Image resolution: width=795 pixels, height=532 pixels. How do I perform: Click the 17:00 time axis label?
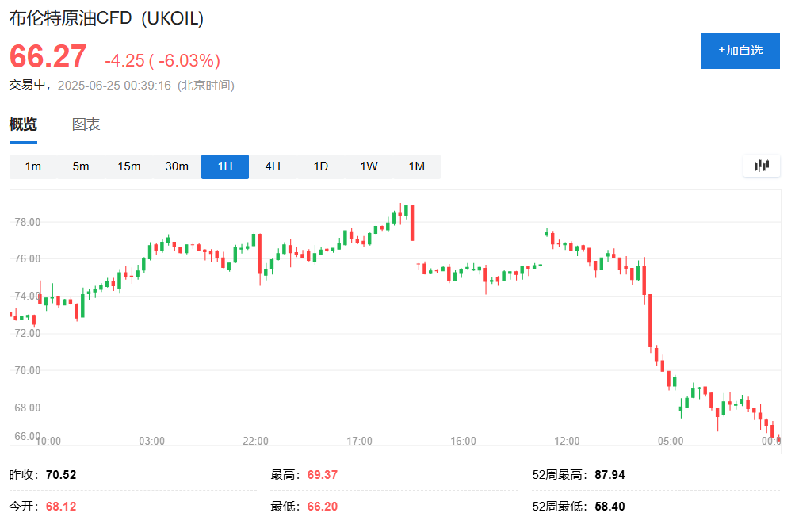click(360, 442)
